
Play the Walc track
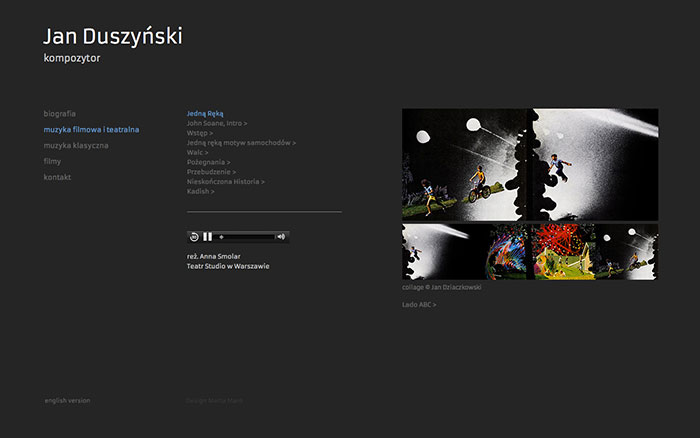point(197,152)
